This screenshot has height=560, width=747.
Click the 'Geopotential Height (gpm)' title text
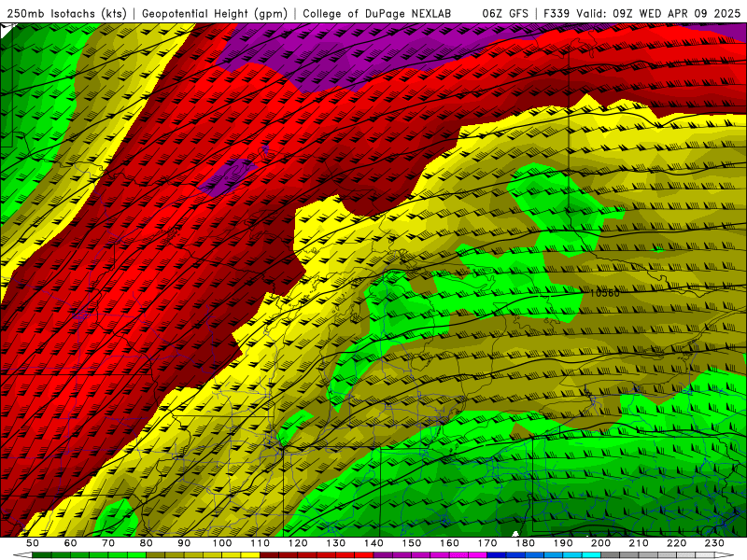tap(215, 14)
